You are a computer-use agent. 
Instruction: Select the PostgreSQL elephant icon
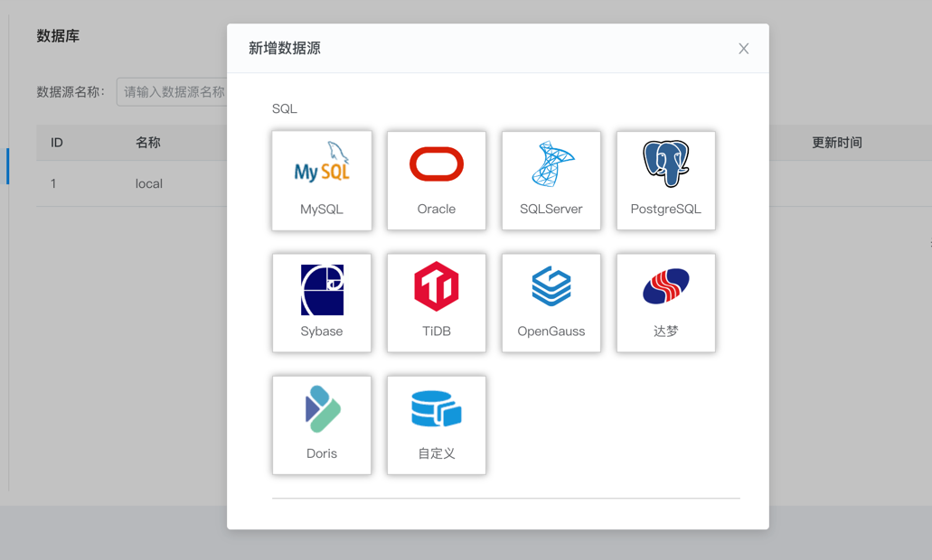point(665,163)
